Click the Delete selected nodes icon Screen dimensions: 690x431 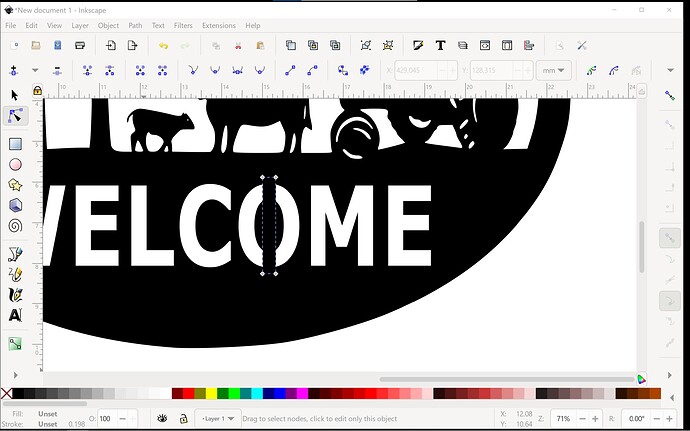tap(57, 70)
